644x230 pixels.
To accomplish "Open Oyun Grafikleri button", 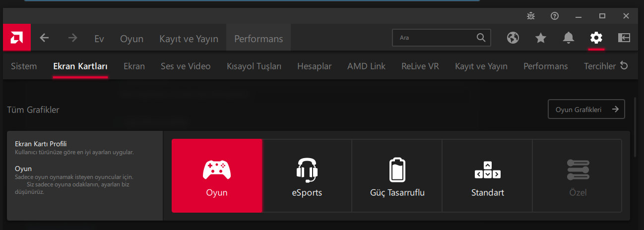I will point(586,110).
